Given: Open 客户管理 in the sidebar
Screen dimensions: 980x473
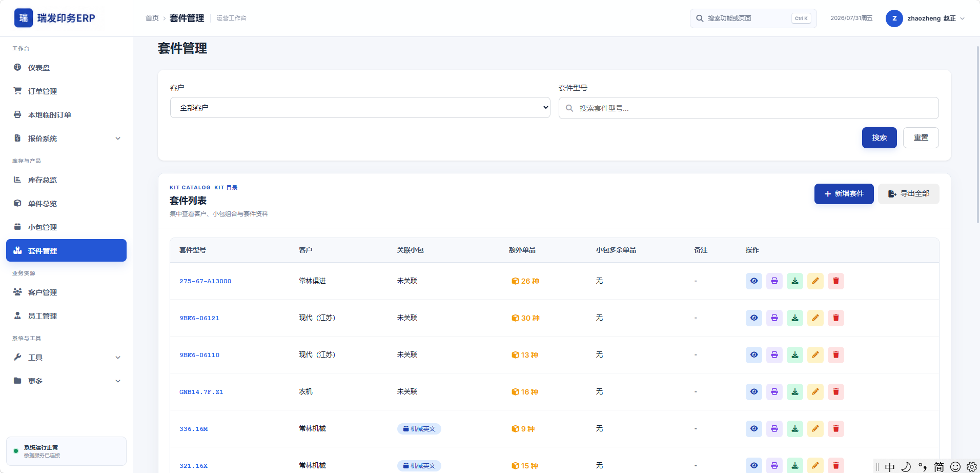Looking at the screenshot, I should tap(66, 292).
